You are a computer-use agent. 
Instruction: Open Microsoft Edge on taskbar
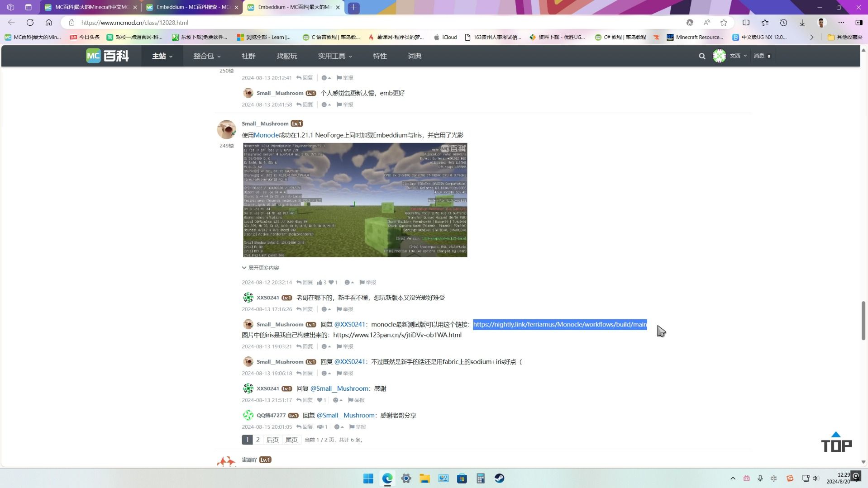pyautogui.click(x=387, y=479)
